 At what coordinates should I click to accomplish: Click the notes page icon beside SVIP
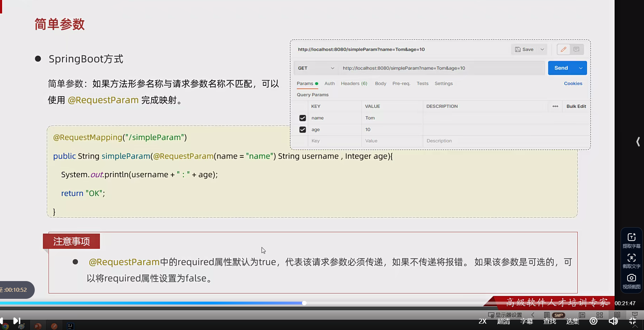pyautogui.click(x=547, y=315)
